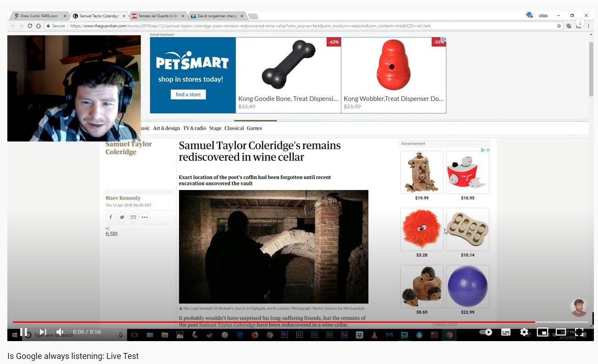598x364 pixels.
Task: Share article on Facebook
Action: [x=111, y=217]
